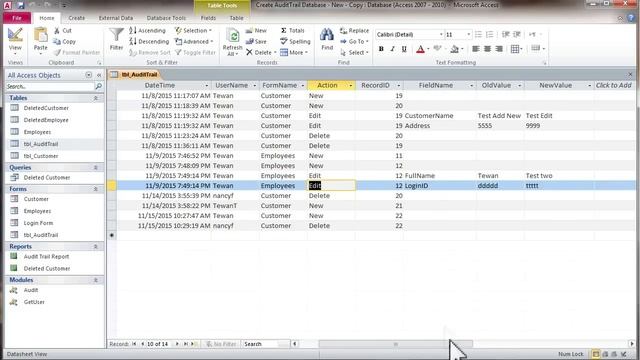Save the current record

(x=256, y=42)
